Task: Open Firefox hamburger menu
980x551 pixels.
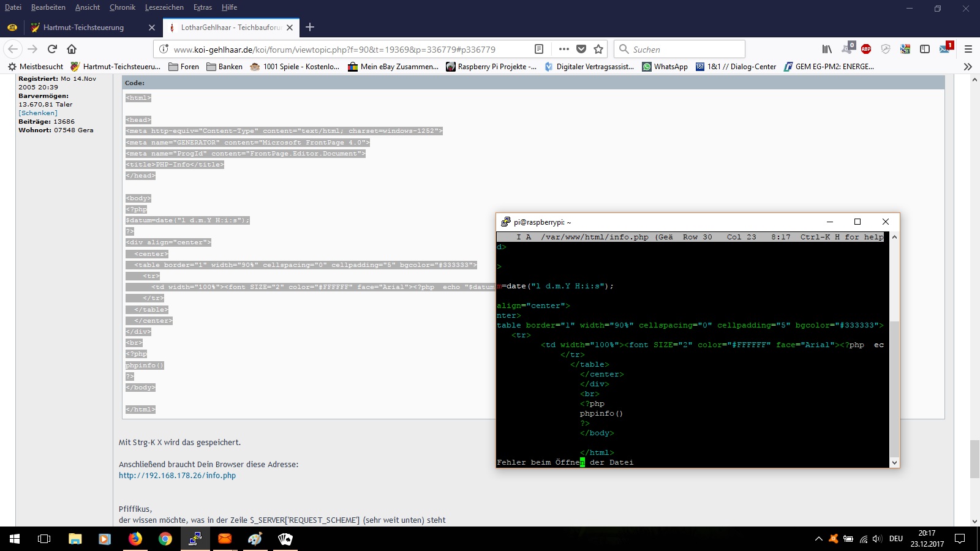Action: tap(968, 49)
